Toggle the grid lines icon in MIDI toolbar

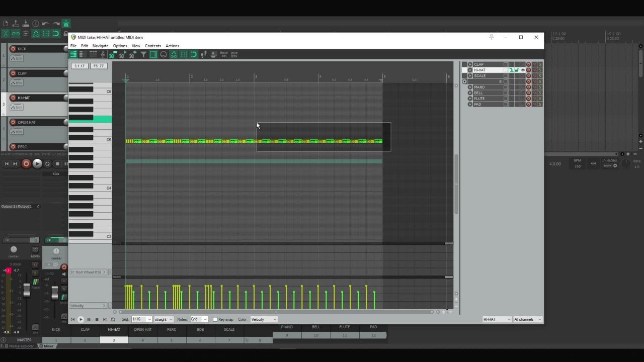(184, 54)
